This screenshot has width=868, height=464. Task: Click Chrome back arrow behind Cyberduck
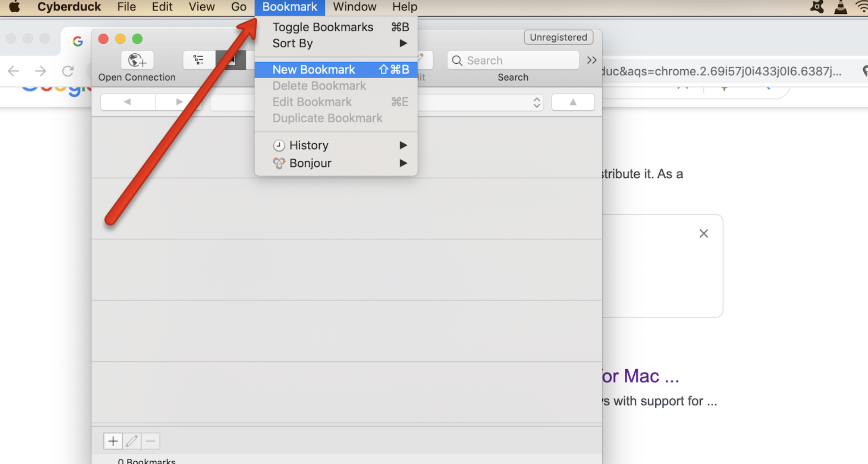[x=13, y=71]
